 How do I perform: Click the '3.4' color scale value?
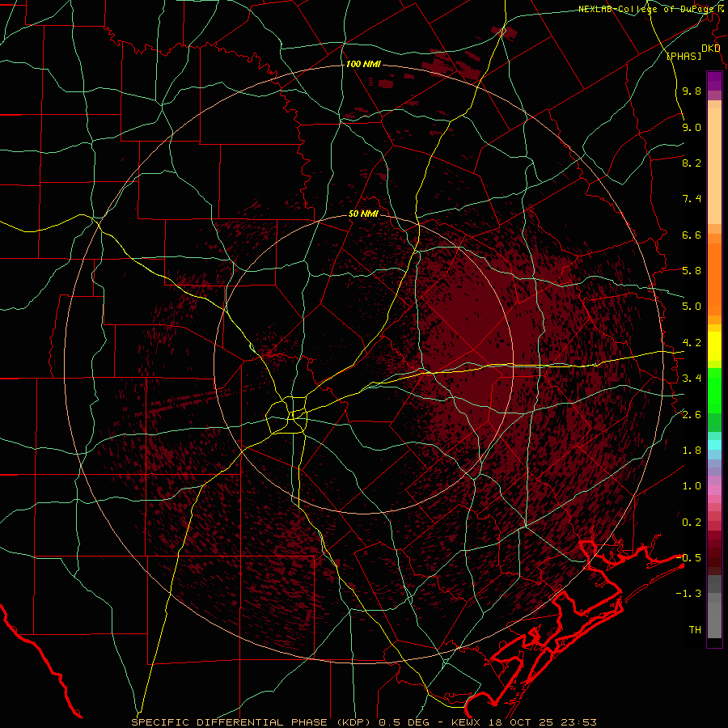pyautogui.click(x=692, y=379)
